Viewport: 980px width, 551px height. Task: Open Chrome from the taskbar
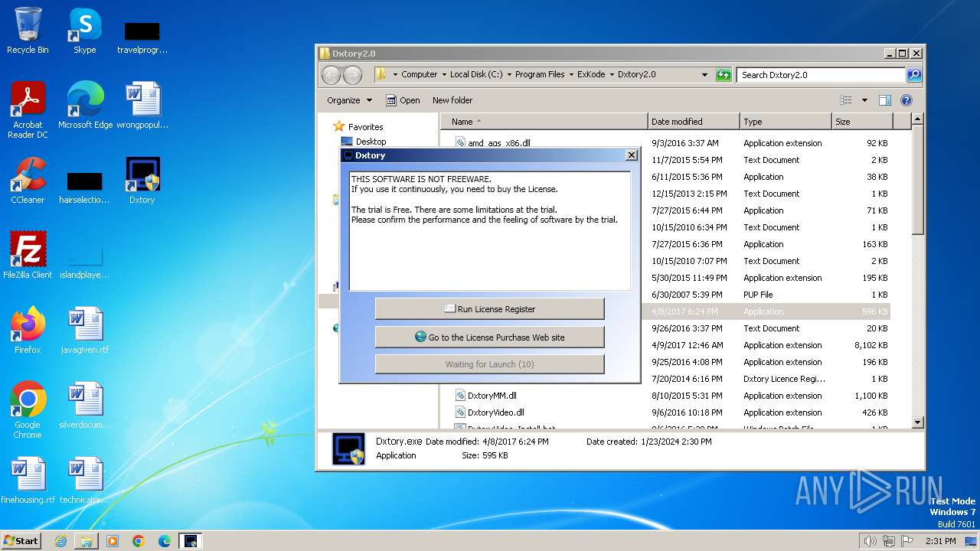[x=139, y=541]
